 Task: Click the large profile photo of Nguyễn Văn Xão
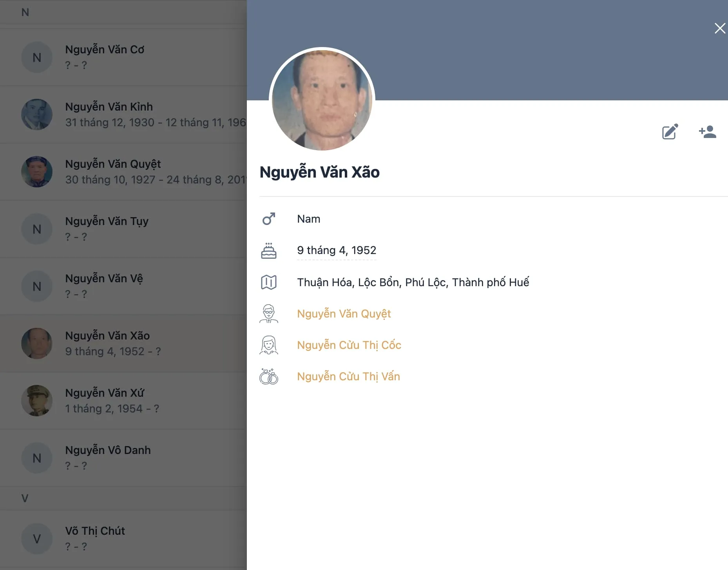coord(322,100)
